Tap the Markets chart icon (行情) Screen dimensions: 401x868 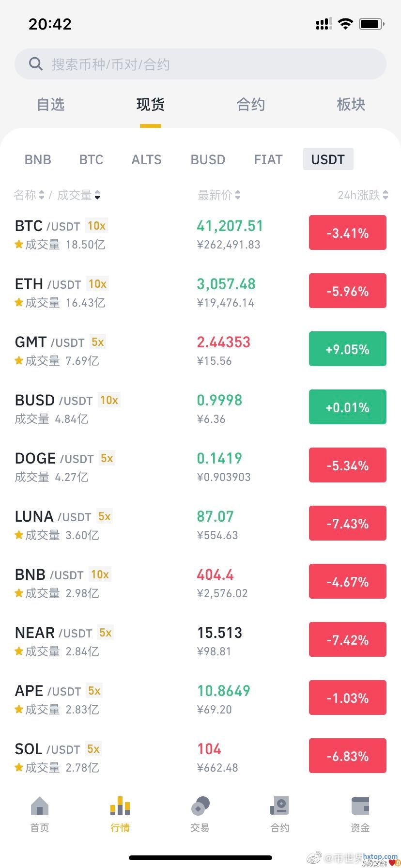click(x=120, y=806)
